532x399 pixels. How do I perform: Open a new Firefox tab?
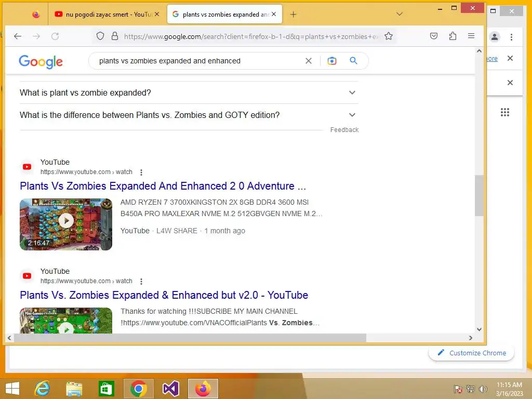tap(293, 14)
